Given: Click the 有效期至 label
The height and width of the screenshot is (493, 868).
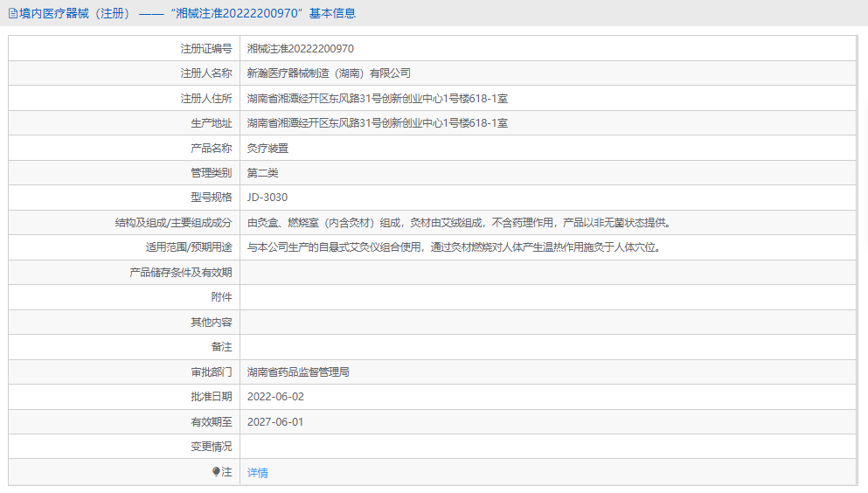Looking at the screenshot, I should tap(212, 421).
